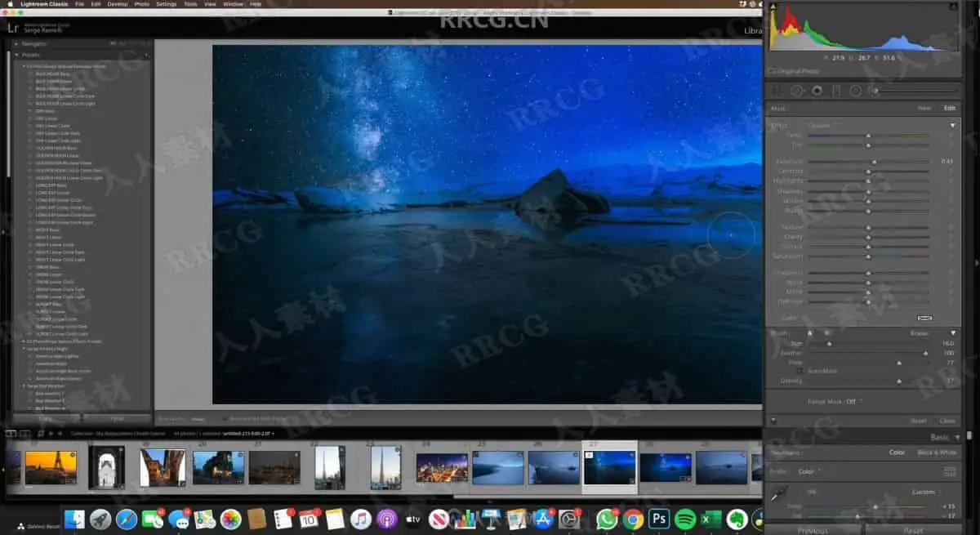Image resolution: width=980 pixels, height=535 pixels.
Task: Open Evernote from the dock
Action: (x=737, y=519)
